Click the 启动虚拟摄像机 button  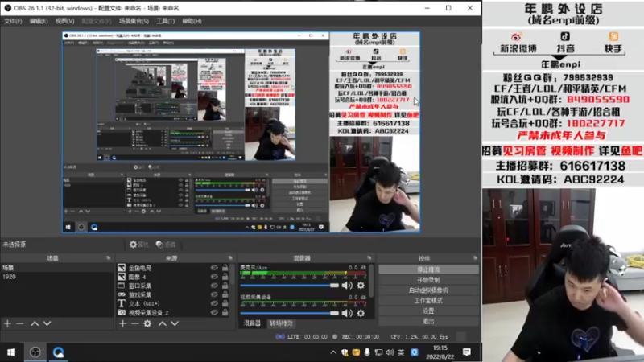(428, 290)
